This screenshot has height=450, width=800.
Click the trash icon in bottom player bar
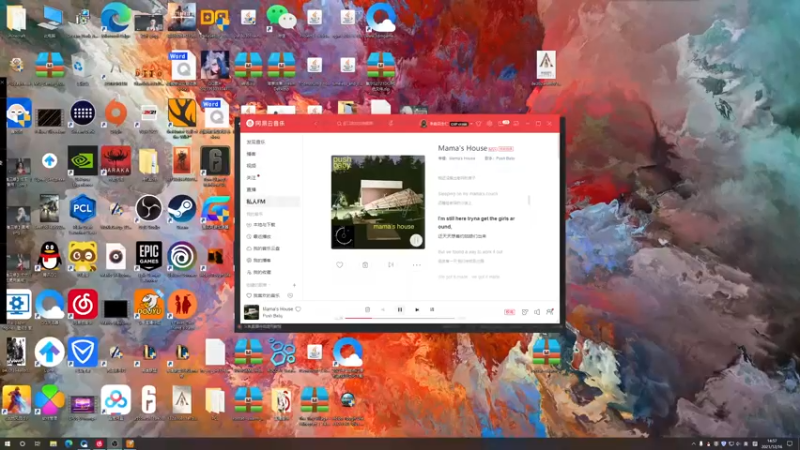tap(367, 310)
